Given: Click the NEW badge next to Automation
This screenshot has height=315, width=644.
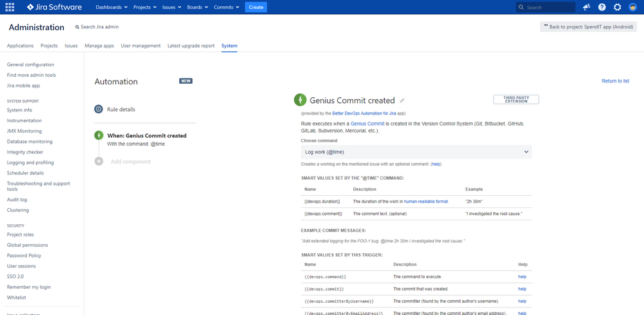Looking at the screenshot, I should point(186,81).
